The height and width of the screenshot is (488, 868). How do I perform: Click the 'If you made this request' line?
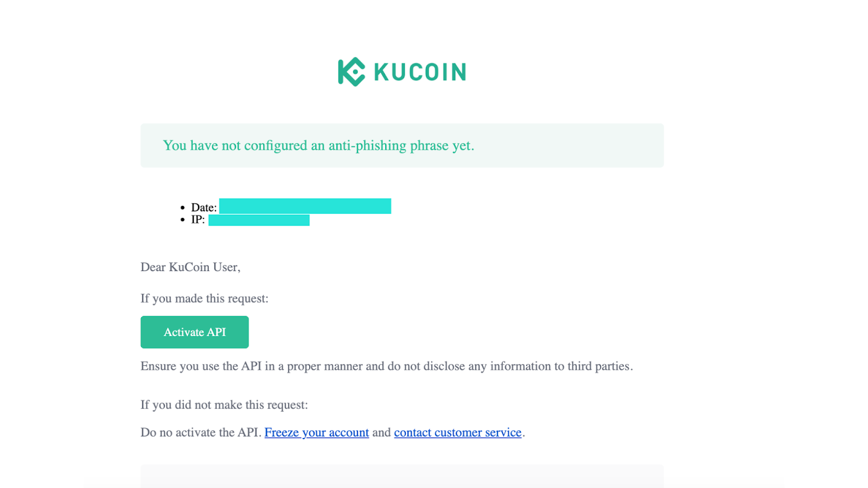click(x=205, y=298)
